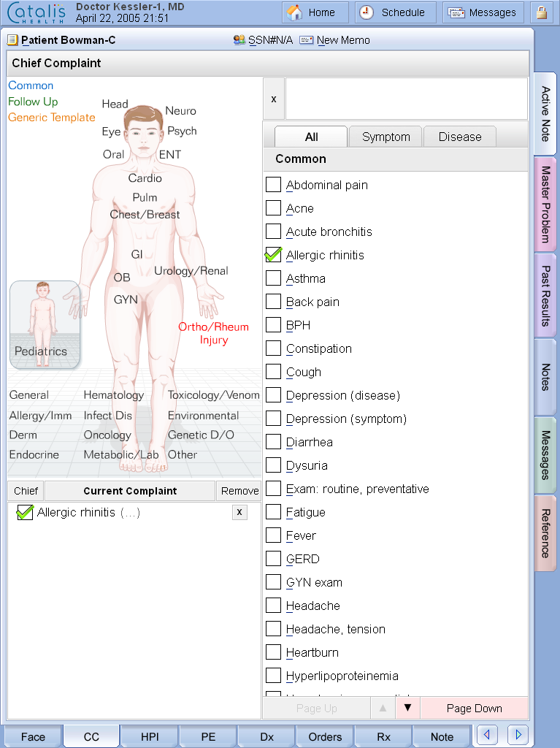Check the Acne checkbox
Viewport: 560px width, 748px height.
tap(273, 208)
